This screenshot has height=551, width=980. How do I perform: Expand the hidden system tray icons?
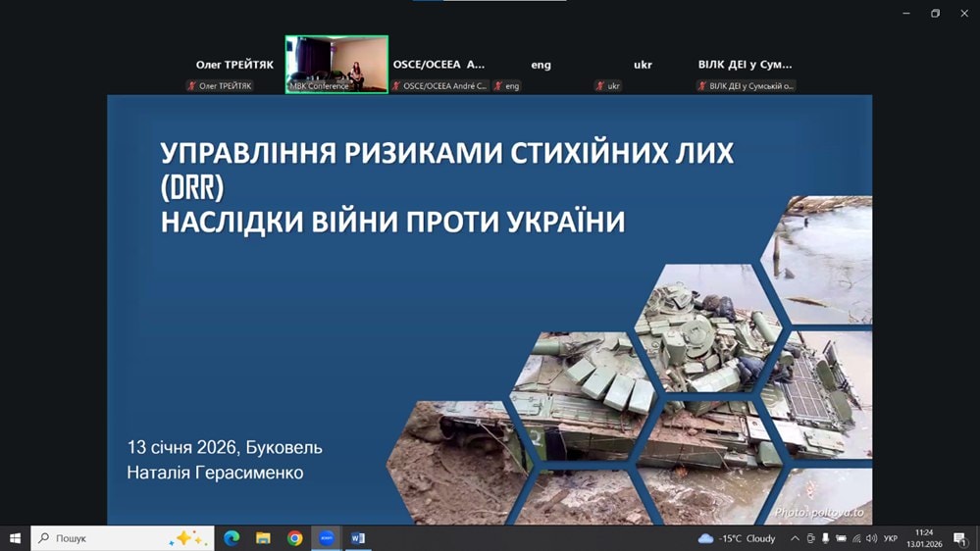795,538
